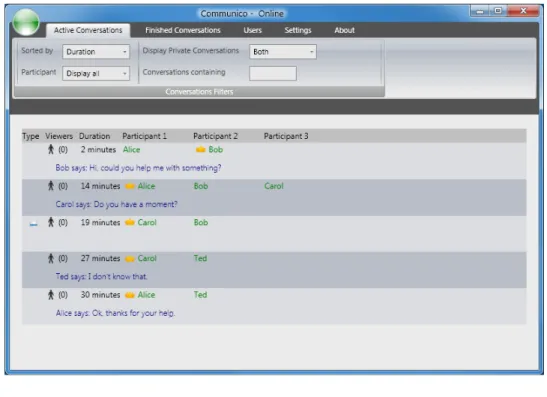Click the Conversations containing text field
The image size is (547, 397).
[273, 73]
